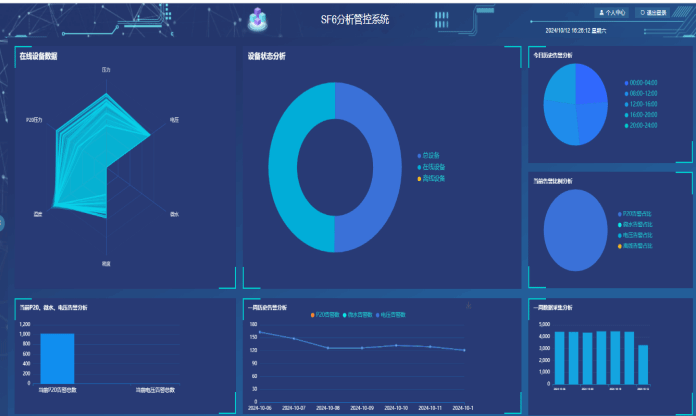Viewport: 696px width, 416px height.
Task: Toggle 在线设备 legend item
Action: point(432,166)
